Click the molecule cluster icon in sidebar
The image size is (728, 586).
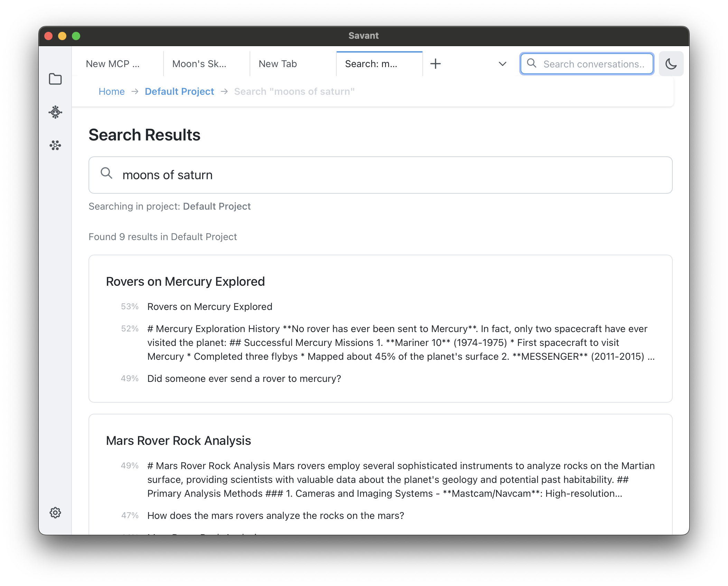click(x=55, y=145)
